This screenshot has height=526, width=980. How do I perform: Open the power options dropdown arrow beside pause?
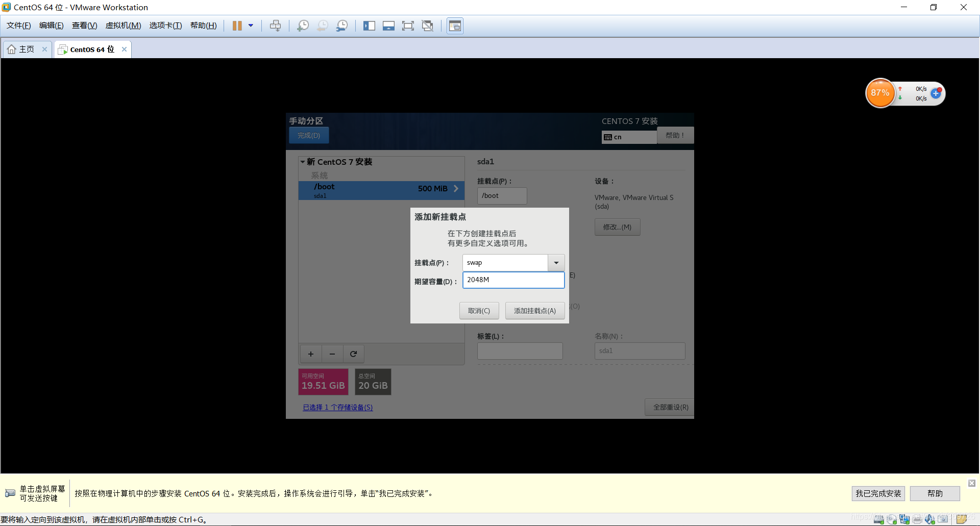coord(251,26)
